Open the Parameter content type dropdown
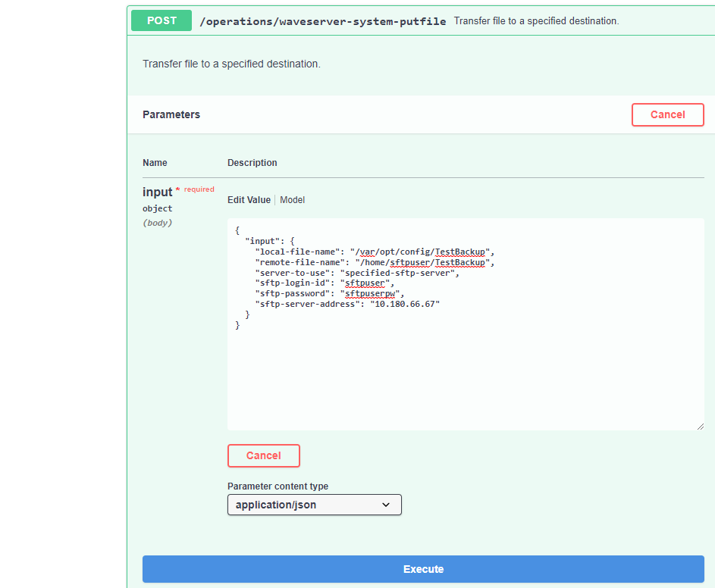The image size is (715, 588). pyautogui.click(x=314, y=504)
